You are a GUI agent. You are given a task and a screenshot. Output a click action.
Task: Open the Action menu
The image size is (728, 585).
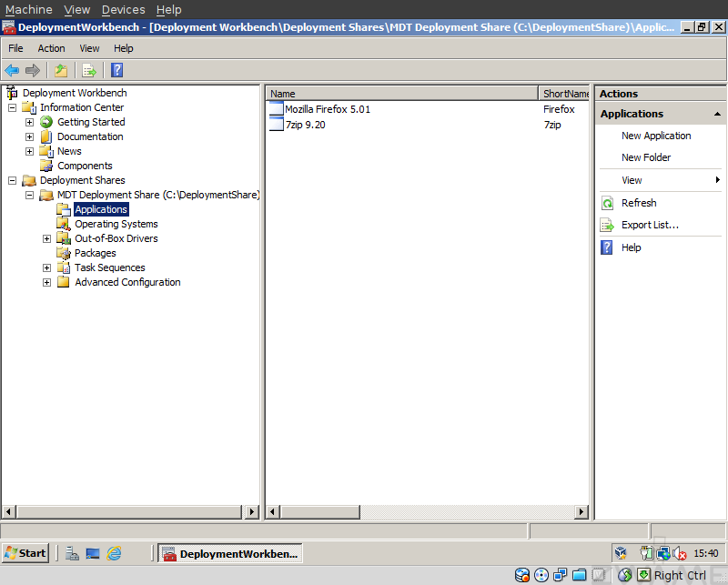(x=51, y=48)
